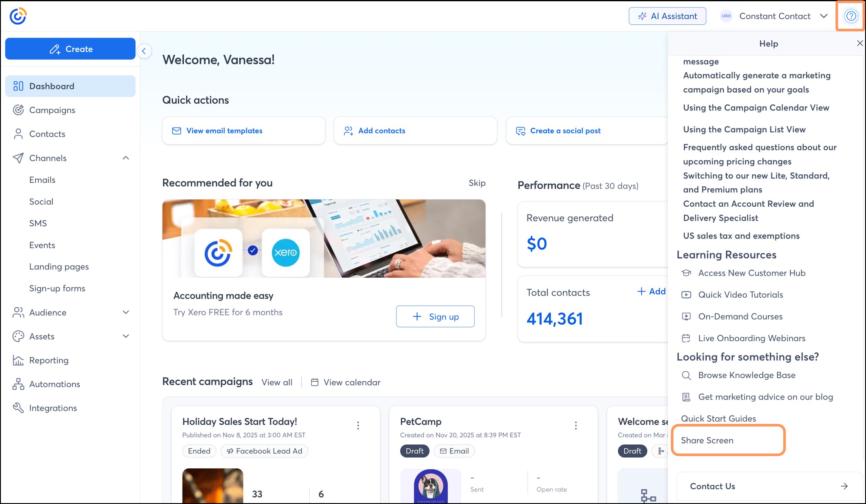Click the Live Onboarding Webinars calendar icon
The height and width of the screenshot is (504, 866).
686,338
